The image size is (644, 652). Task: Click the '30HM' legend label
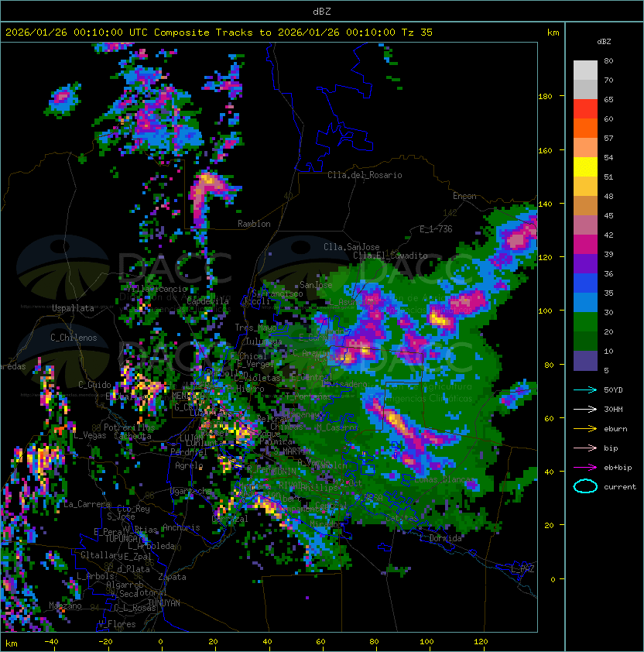click(x=613, y=410)
